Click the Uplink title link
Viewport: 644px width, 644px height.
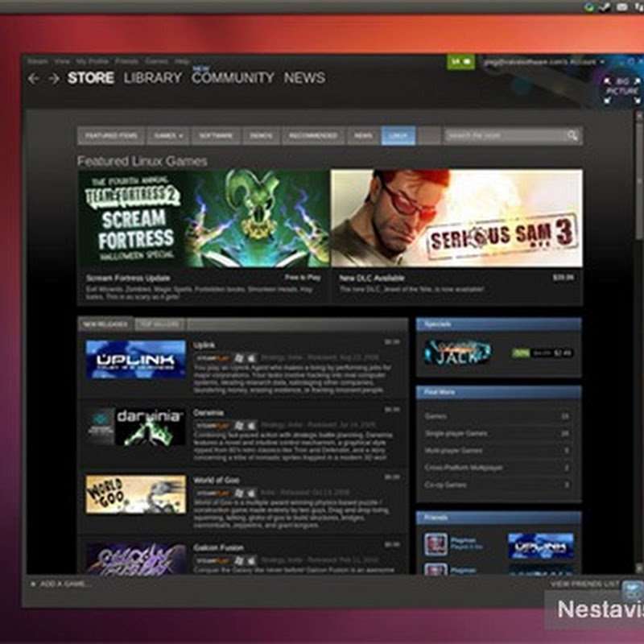[204, 345]
